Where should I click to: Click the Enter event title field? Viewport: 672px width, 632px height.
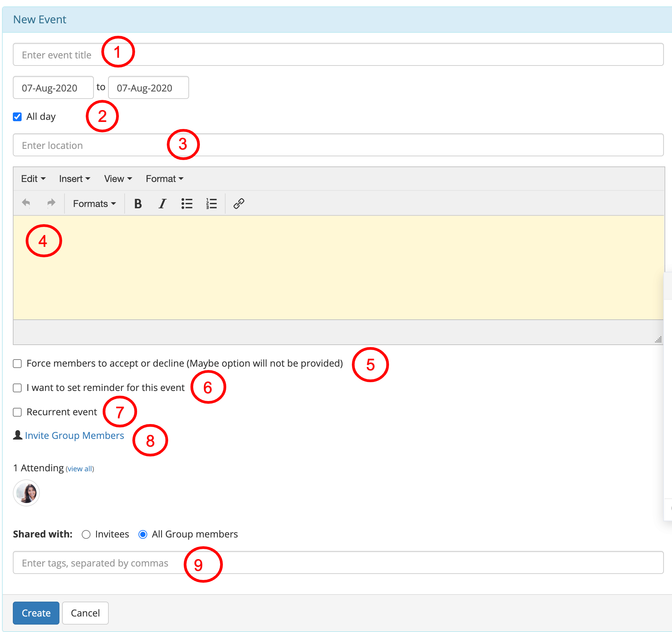[338, 54]
